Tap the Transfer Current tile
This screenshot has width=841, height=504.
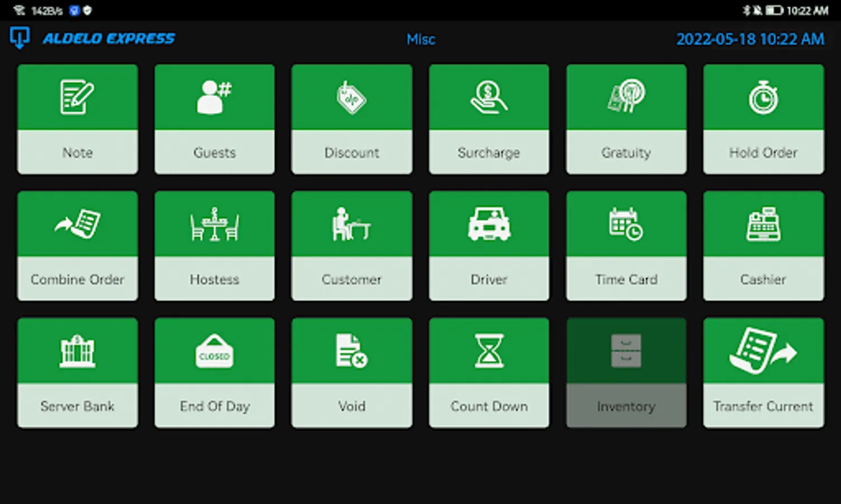pyautogui.click(x=764, y=373)
